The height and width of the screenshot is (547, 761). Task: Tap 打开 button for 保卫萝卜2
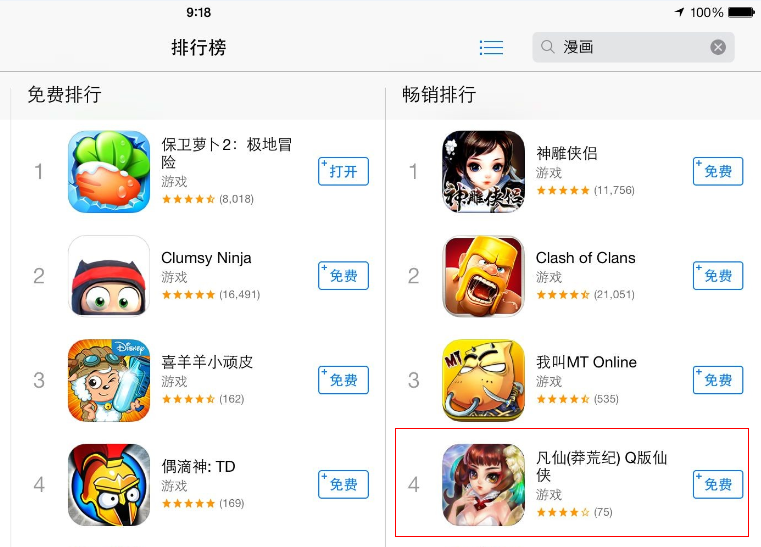343,171
